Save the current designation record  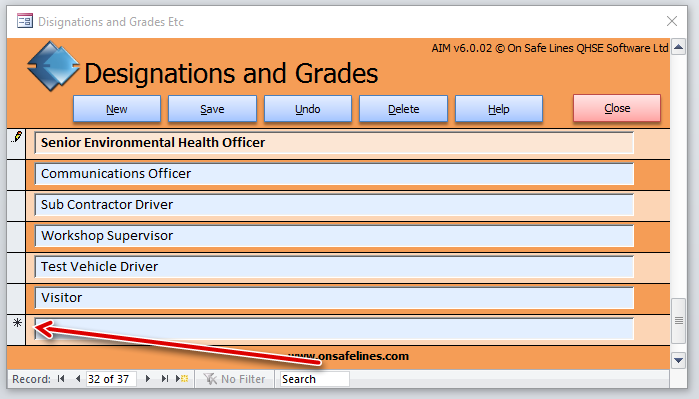point(212,109)
